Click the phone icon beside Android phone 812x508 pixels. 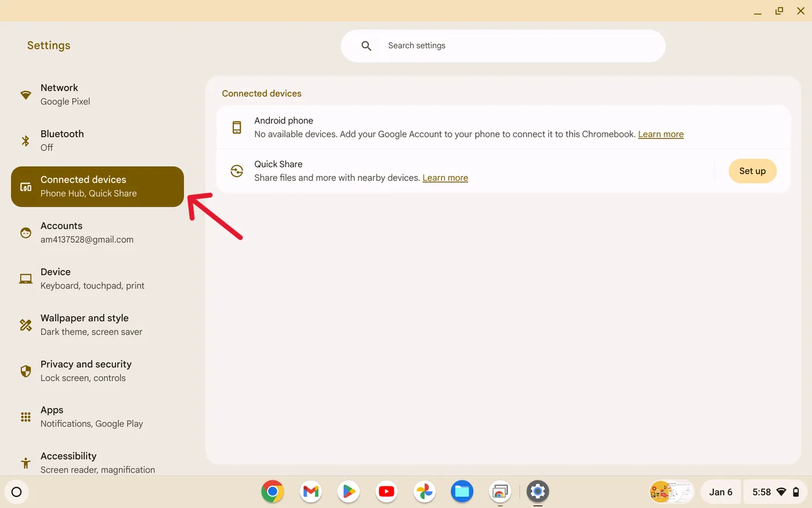click(x=237, y=127)
